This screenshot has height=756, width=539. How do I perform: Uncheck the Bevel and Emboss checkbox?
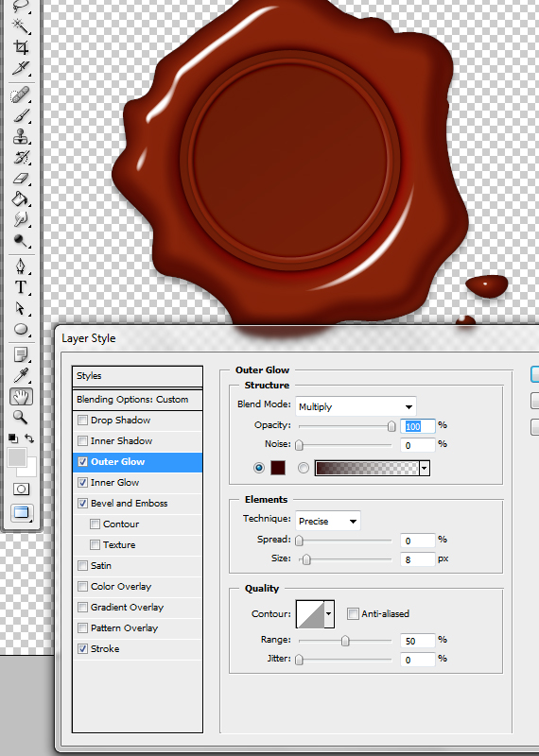[82, 503]
